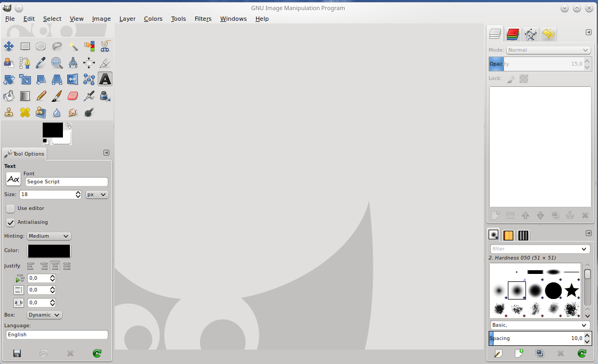
Task: Reset Tool Options to default values
Action: point(97,353)
